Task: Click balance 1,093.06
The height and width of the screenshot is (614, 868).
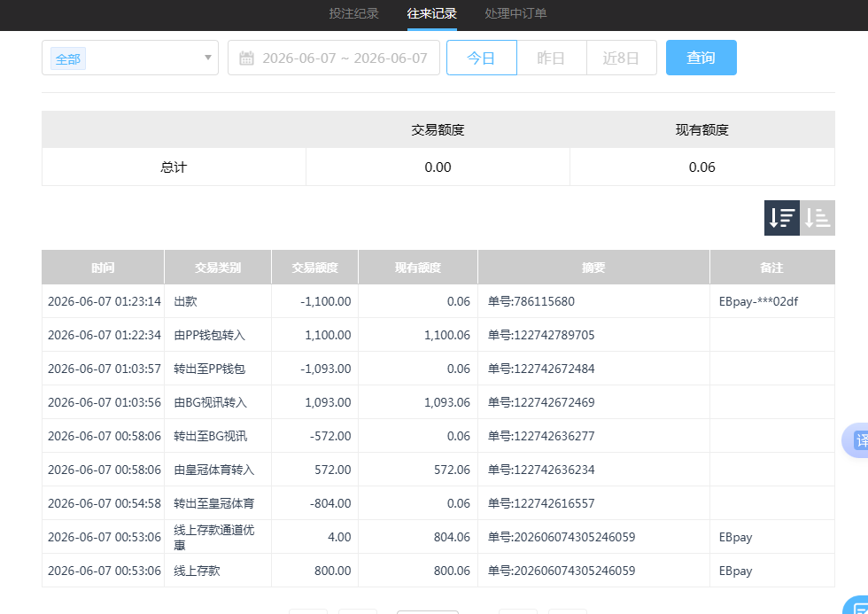Action: pyautogui.click(x=447, y=402)
